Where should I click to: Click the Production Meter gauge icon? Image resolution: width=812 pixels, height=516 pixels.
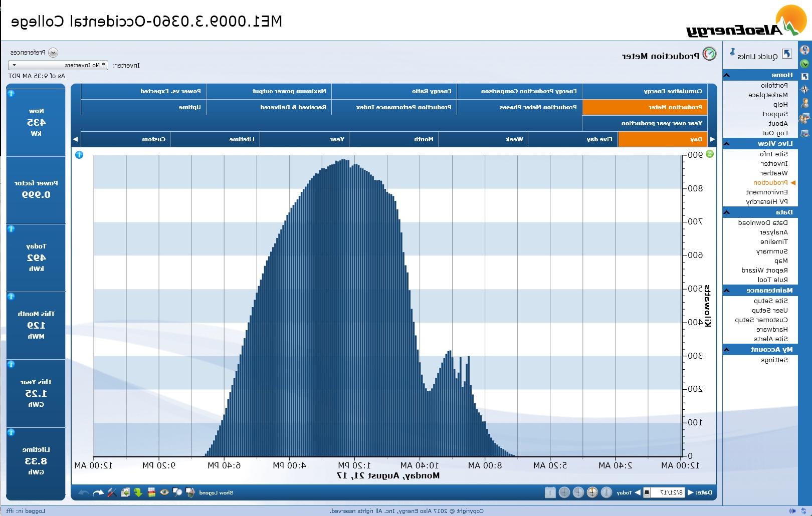[x=710, y=55]
